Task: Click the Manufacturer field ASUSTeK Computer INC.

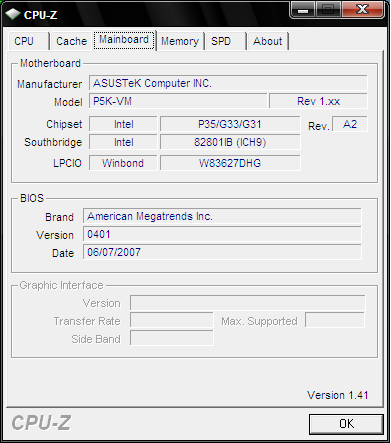Action: [x=228, y=83]
